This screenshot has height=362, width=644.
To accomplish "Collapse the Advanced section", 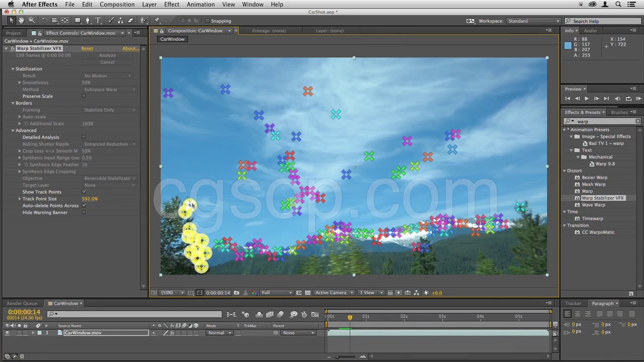I will click(x=13, y=131).
